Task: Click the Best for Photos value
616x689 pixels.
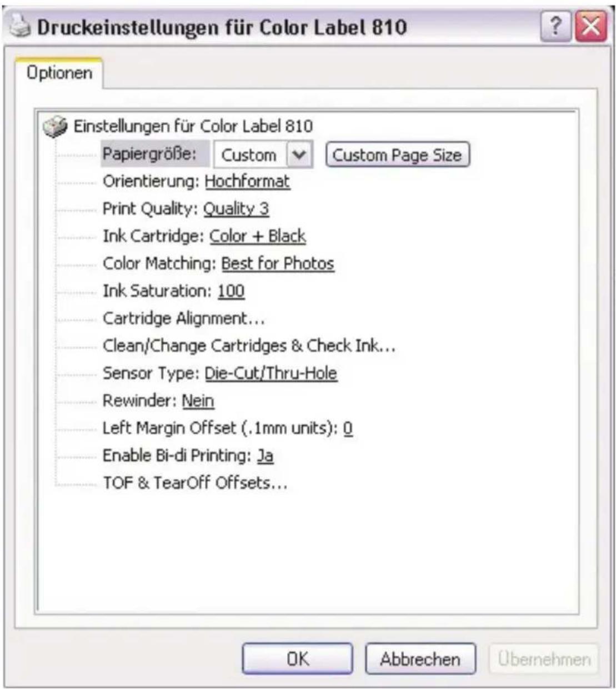Action: coord(278,263)
